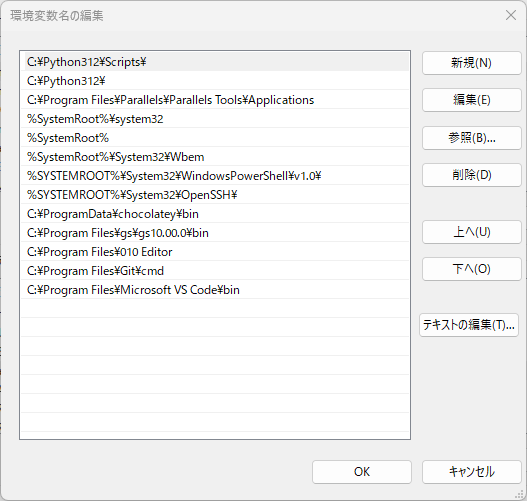Click the resize grip at dialog corner

click(520, 494)
